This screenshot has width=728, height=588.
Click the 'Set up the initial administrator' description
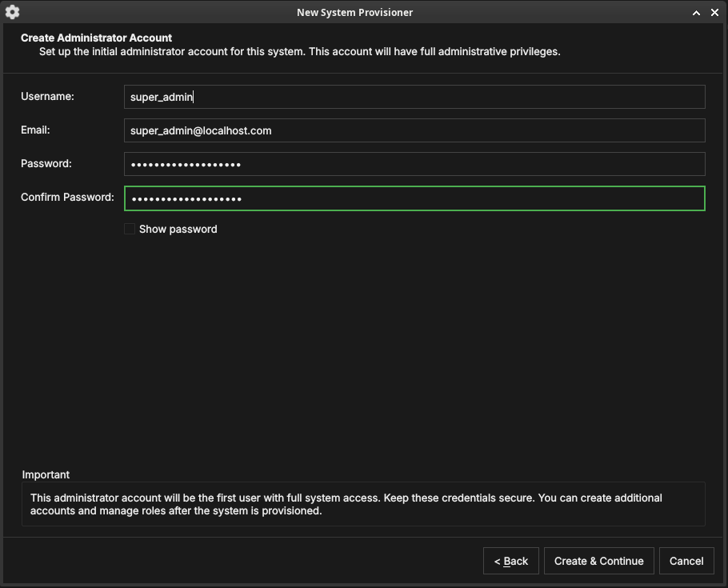[x=299, y=51]
